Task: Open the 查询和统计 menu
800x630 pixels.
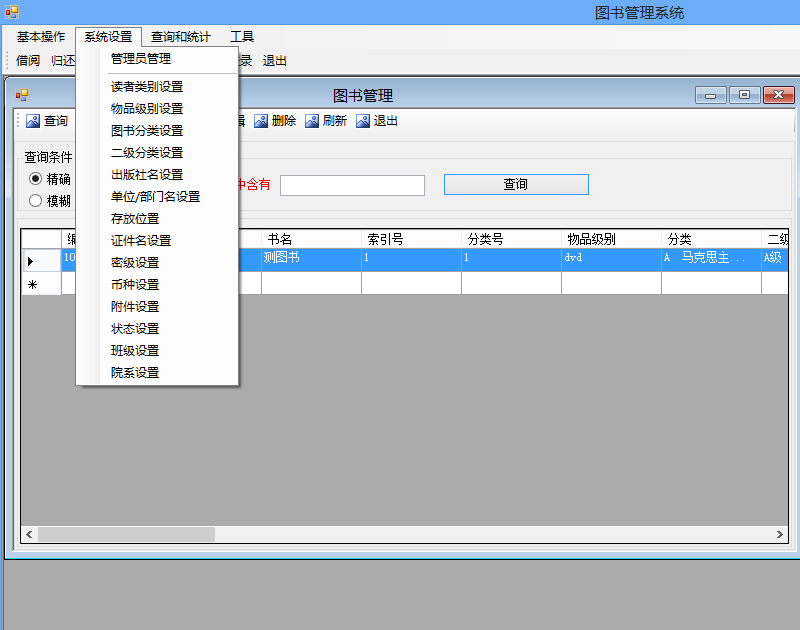Action: (180, 37)
